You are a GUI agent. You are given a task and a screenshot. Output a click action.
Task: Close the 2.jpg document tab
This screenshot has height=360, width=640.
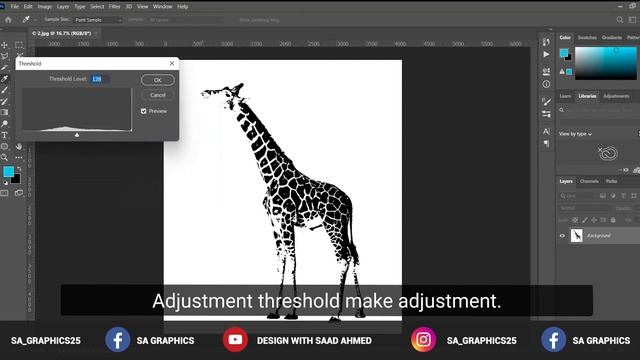pos(96,33)
